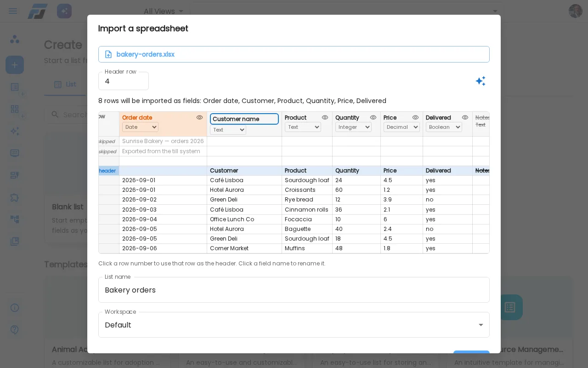The width and height of the screenshot is (588, 368).
Task: Click the Price field name to rename
Action: point(390,118)
